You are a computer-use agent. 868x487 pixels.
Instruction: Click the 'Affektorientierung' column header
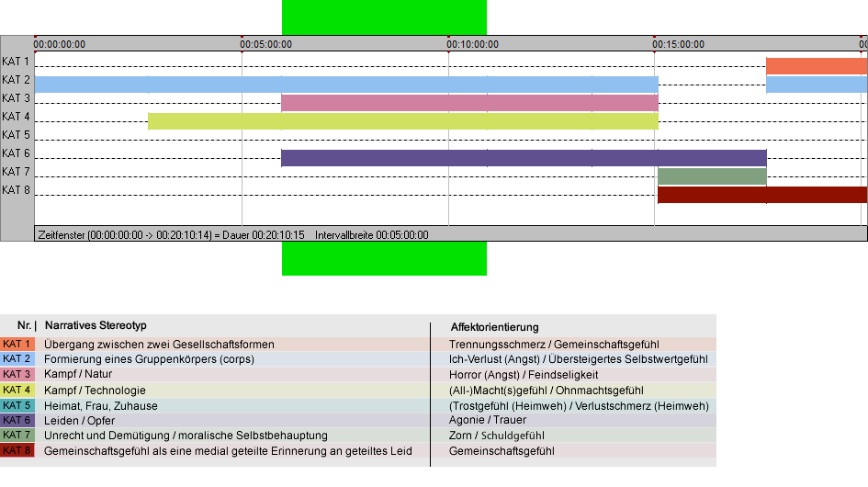[x=494, y=327]
